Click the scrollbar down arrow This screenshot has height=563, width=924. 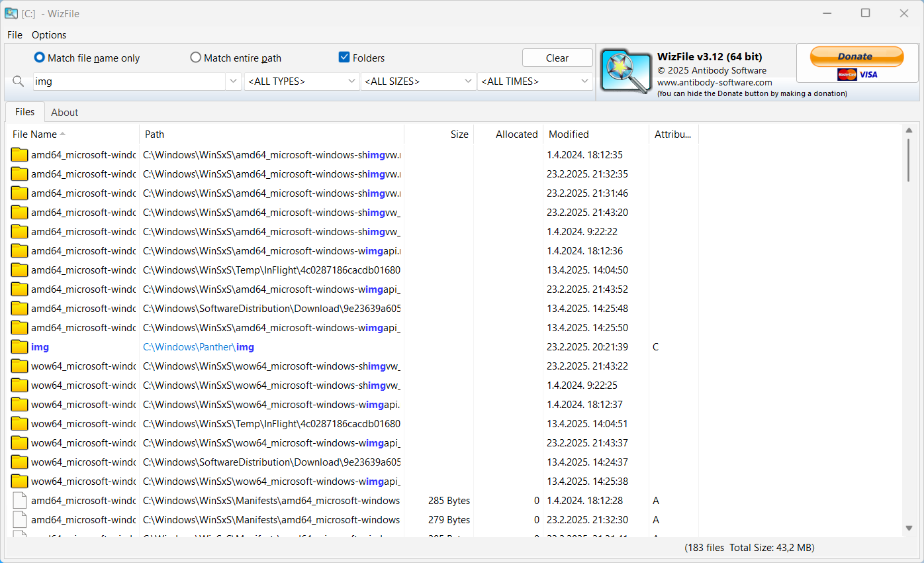909,528
